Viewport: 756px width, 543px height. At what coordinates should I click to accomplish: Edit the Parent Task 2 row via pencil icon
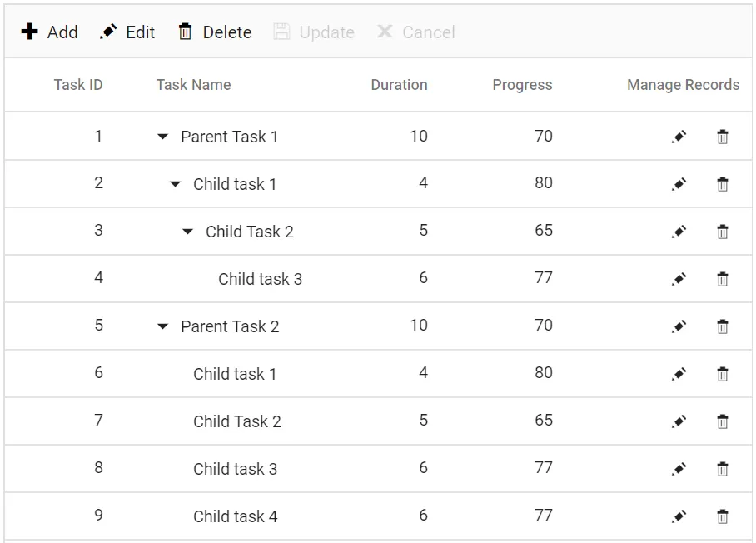tap(679, 326)
